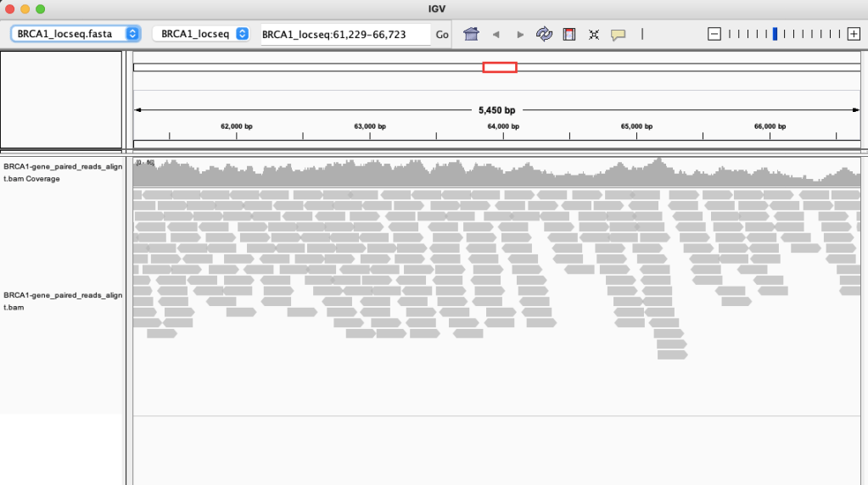
Task: Click the Home icon in toolbar
Action: (471, 34)
